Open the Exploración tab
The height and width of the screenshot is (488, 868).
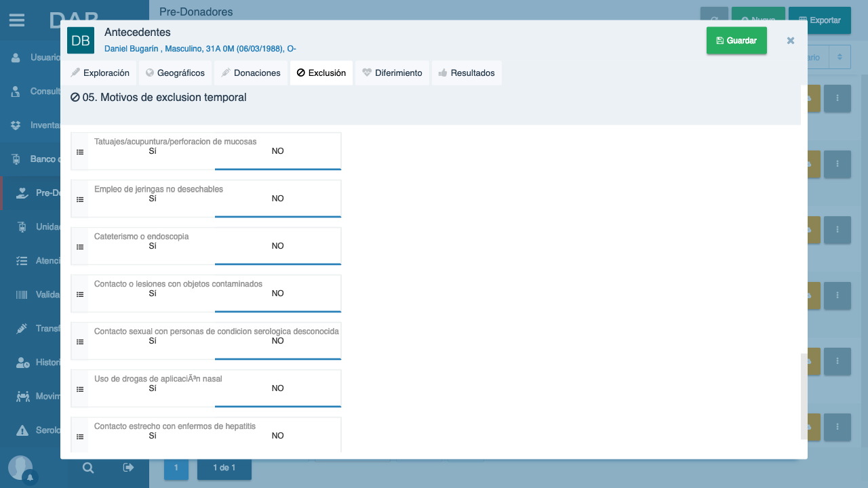(100, 73)
